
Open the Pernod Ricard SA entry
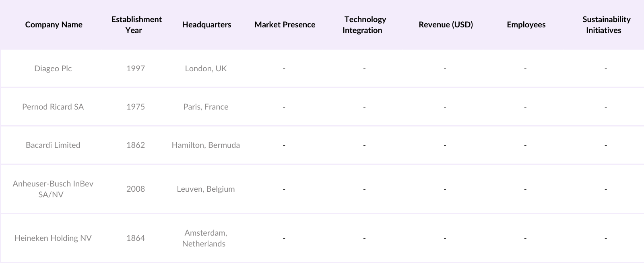(x=53, y=107)
